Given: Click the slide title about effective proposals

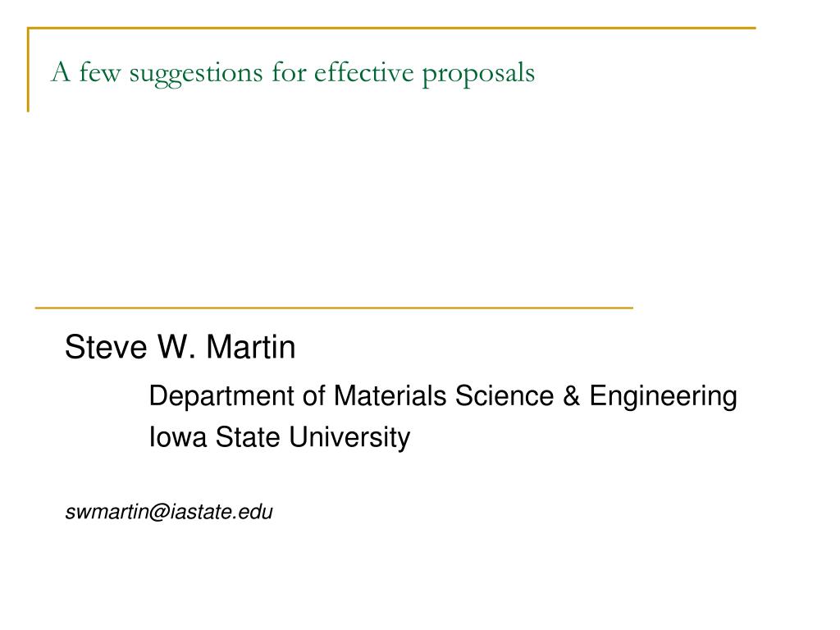Looking at the screenshot, I should 293,73.
